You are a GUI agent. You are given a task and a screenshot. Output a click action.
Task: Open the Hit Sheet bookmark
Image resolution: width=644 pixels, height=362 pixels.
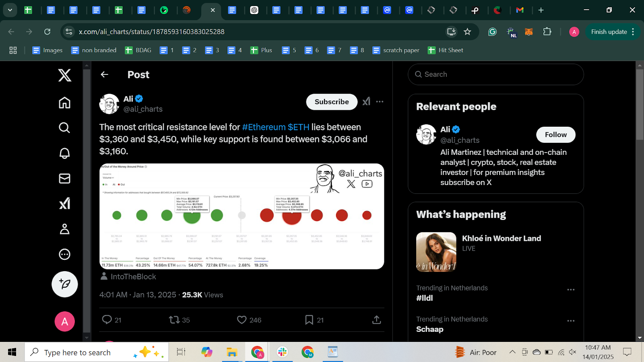445,50
